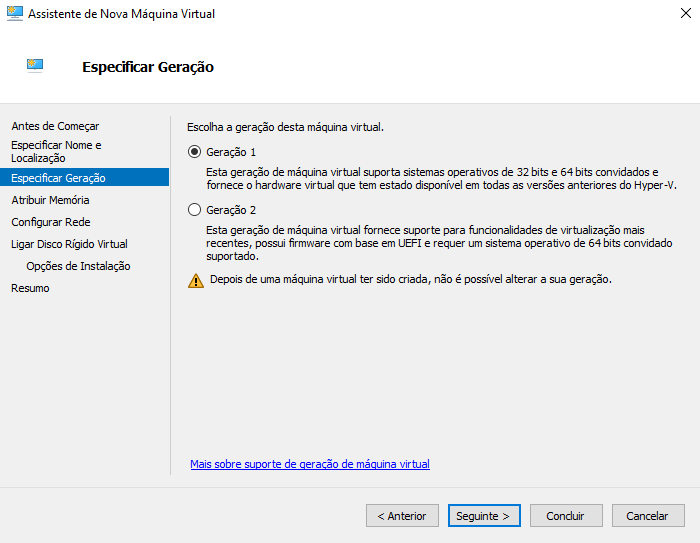Select the highlighted Especificar Geração step
This screenshot has height=543, width=700.
(x=58, y=178)
